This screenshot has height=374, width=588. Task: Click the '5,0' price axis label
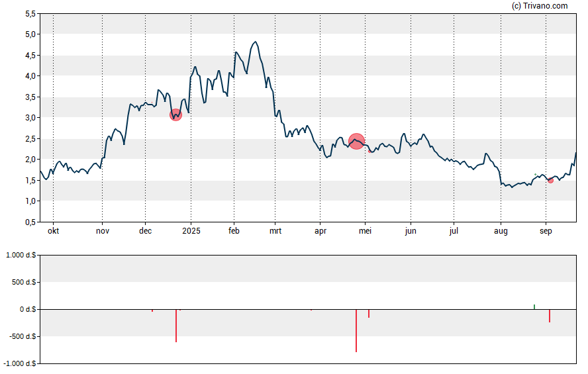[x=30, y=34]
